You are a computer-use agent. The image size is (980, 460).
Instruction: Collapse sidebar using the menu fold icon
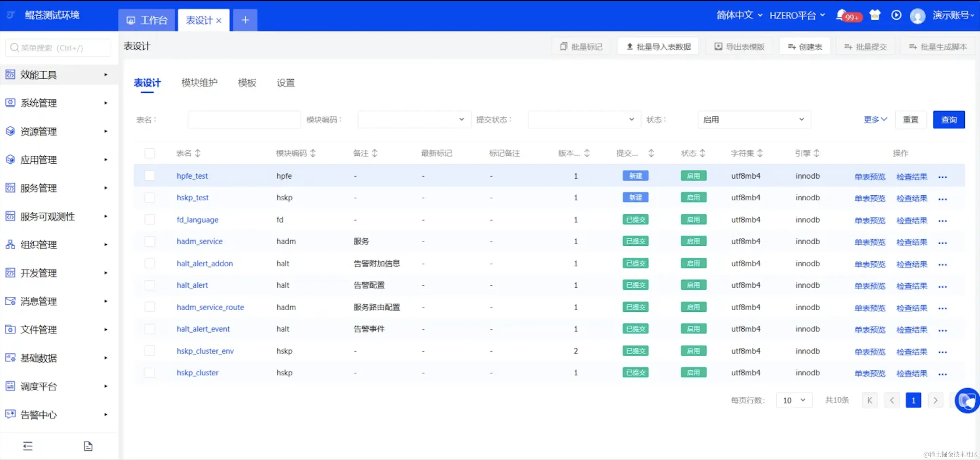(x=28, y=446)
